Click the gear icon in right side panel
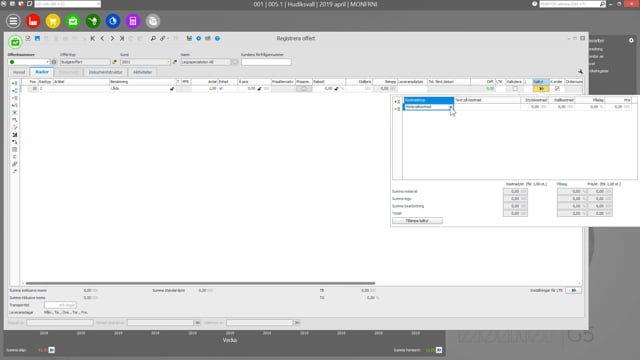Image resolution: width=640 pixels, height=360 pixels. click(x=631, y=40)
